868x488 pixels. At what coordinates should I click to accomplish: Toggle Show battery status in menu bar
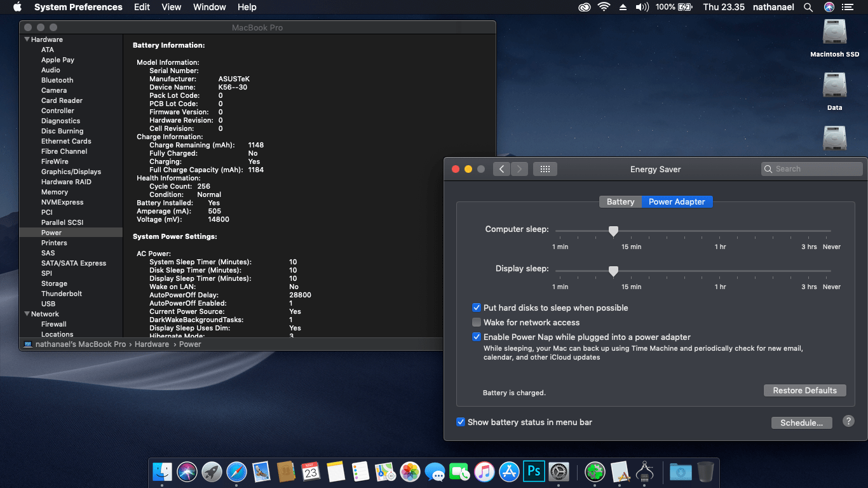point(461,422)
